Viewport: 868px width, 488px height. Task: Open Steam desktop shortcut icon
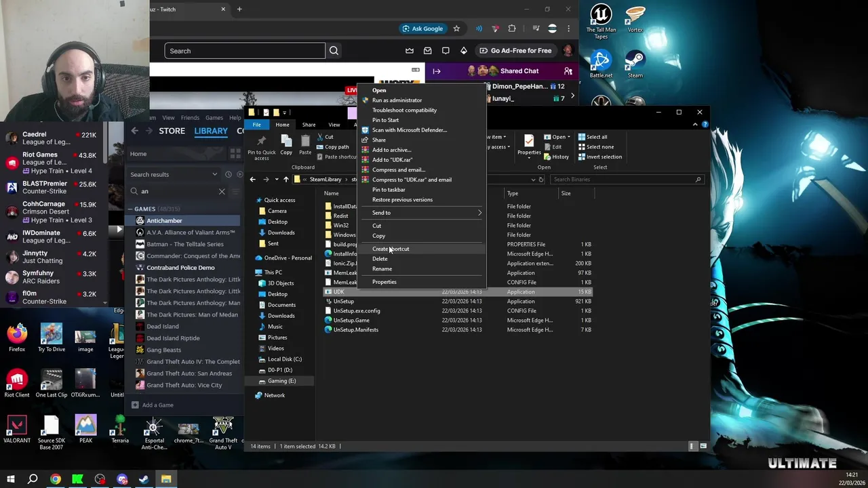(x=635, y=64)
